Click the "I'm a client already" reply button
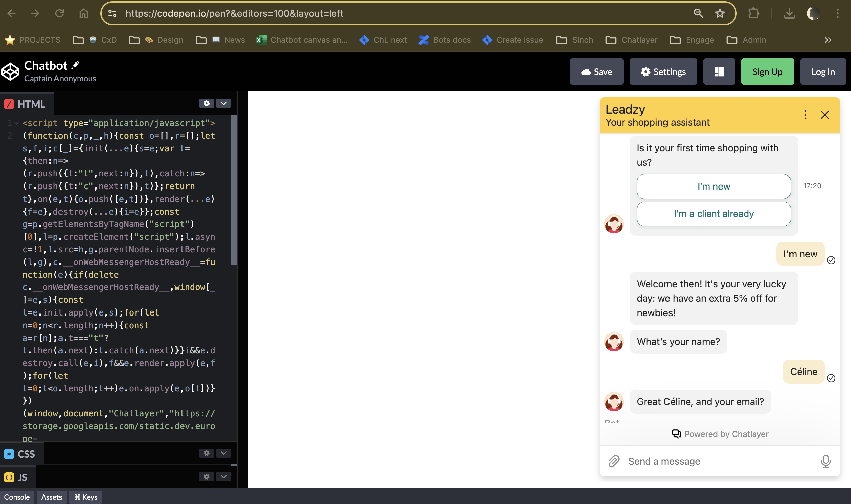The width and height of the screenshot is (851, 504). coord(714,214)
